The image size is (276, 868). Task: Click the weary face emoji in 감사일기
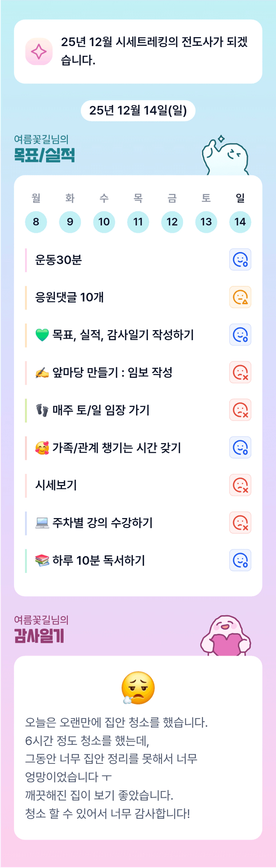point(138,688)
